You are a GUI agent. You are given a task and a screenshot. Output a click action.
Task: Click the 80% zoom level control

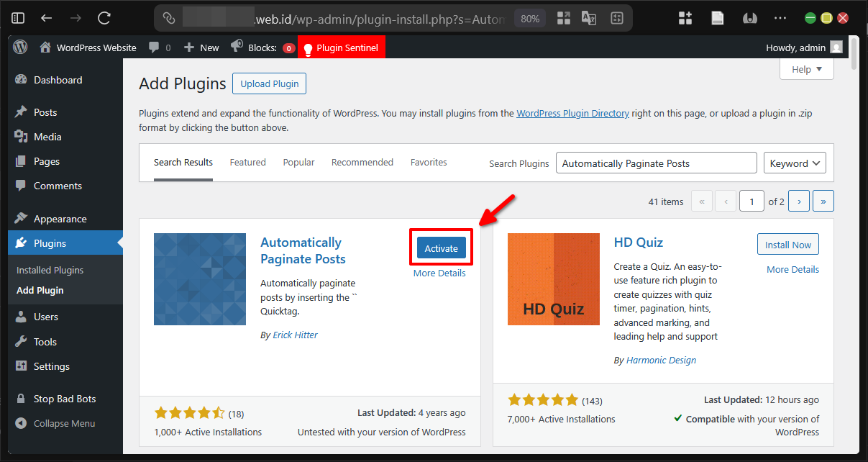point(529,18)
